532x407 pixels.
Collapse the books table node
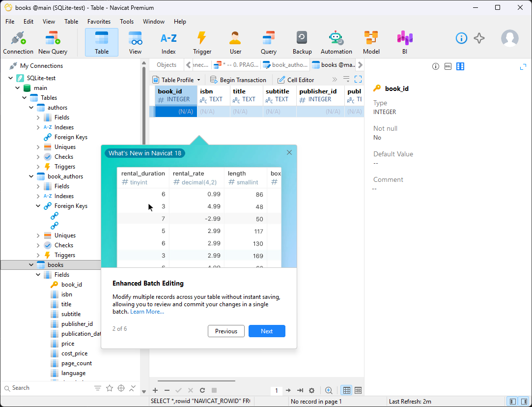pos(31,265)
